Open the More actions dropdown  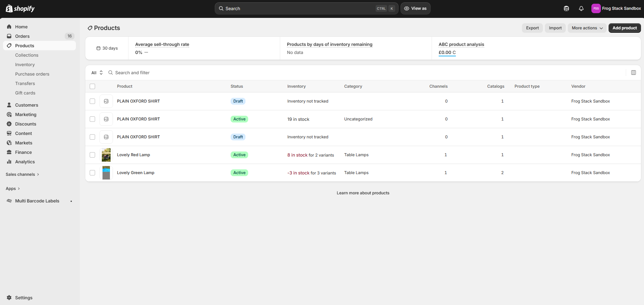click(x=587, y=28)
